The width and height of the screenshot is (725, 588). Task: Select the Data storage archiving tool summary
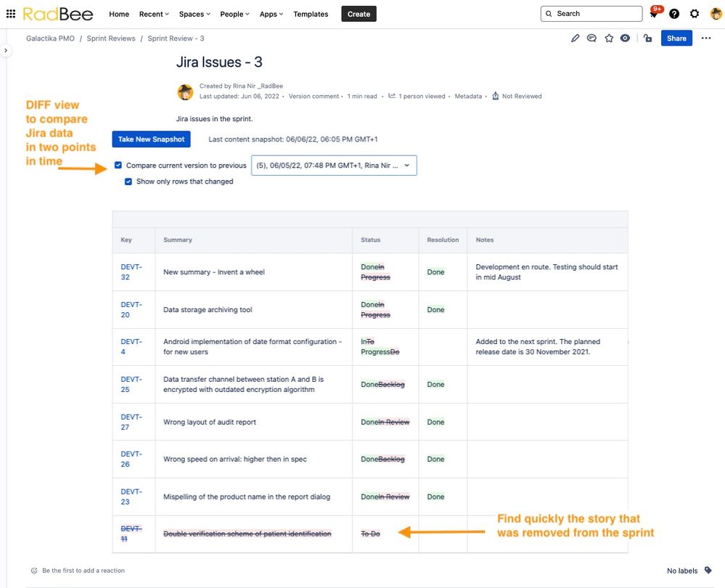[x=208, y=309]
